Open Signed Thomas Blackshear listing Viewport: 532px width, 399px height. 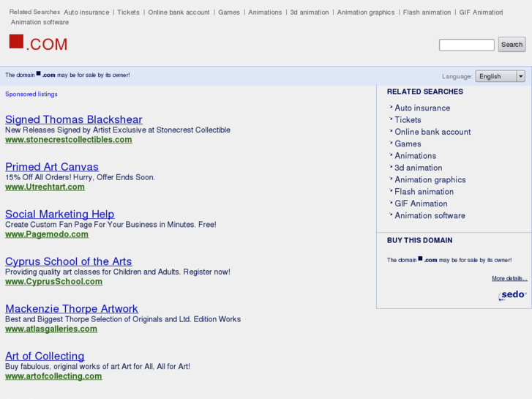click(x=74, y=119)
